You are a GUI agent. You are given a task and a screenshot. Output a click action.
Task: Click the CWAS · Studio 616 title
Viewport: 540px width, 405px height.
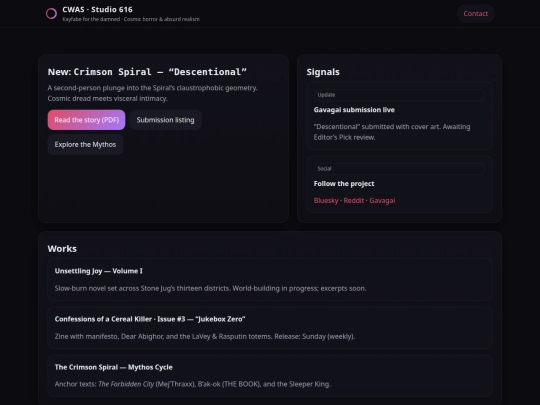(97, 10)
